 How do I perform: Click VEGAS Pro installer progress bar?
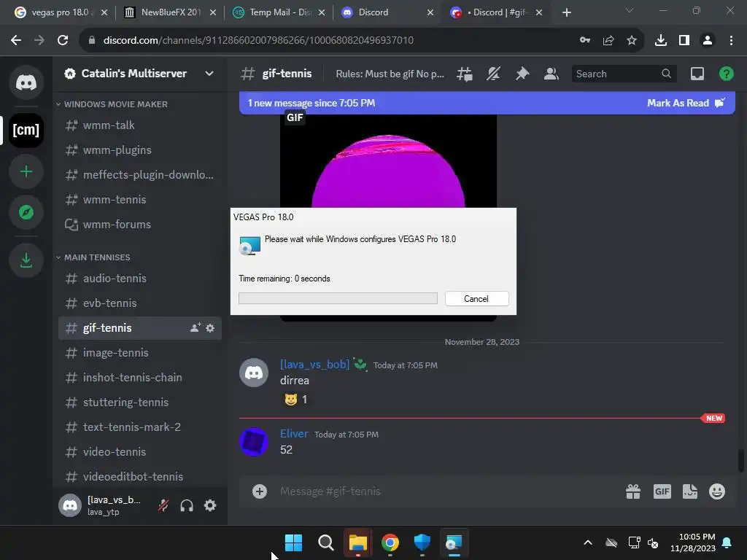tap(338, 298)
